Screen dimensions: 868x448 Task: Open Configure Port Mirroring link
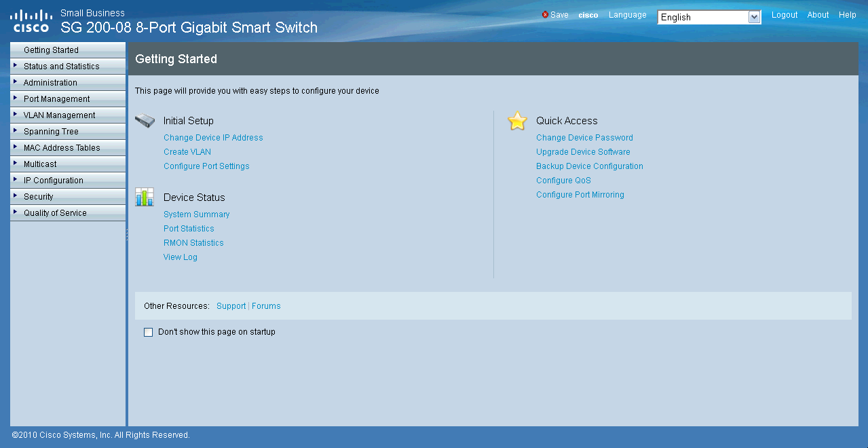[x=580, y=195]
